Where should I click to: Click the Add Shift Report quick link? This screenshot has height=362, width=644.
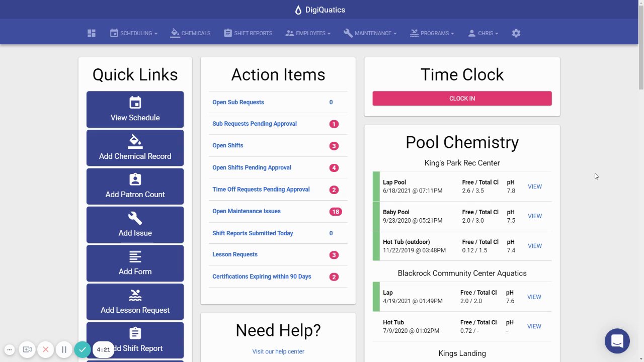point(135,340)
